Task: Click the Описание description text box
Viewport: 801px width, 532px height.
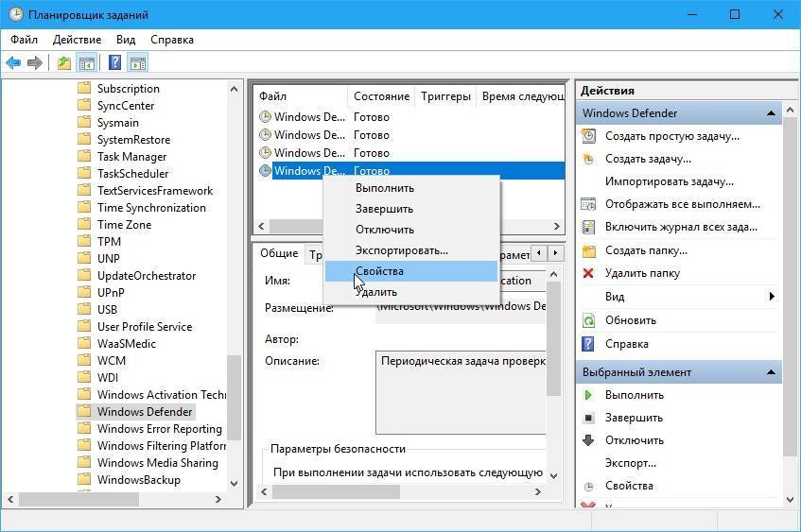Action: tap(461, 392)
